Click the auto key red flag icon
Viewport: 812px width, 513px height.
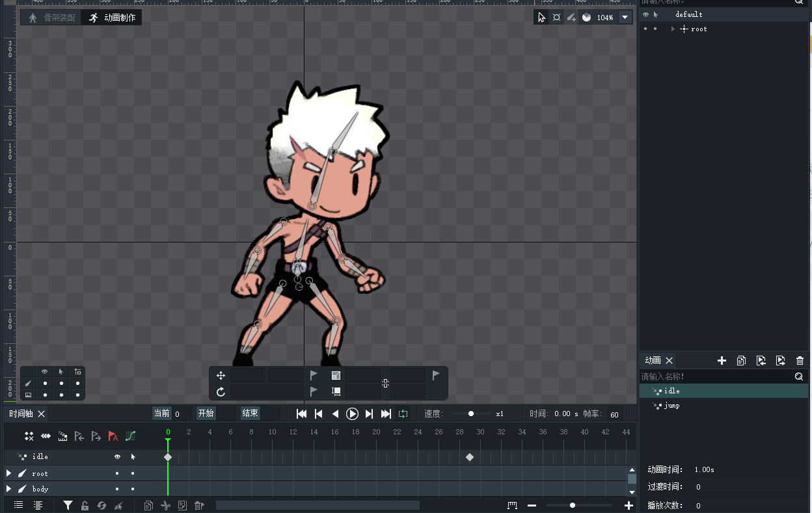(113, 436)
